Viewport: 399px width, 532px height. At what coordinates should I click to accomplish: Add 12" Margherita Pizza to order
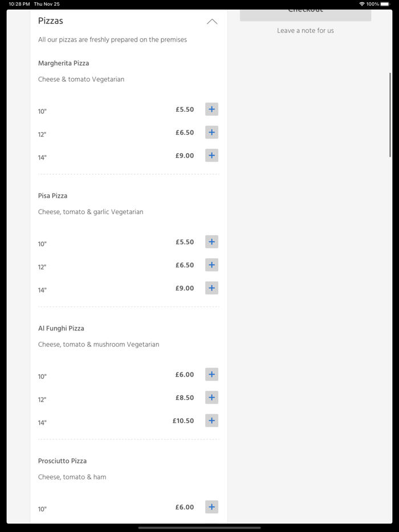[x=211, y=133]
